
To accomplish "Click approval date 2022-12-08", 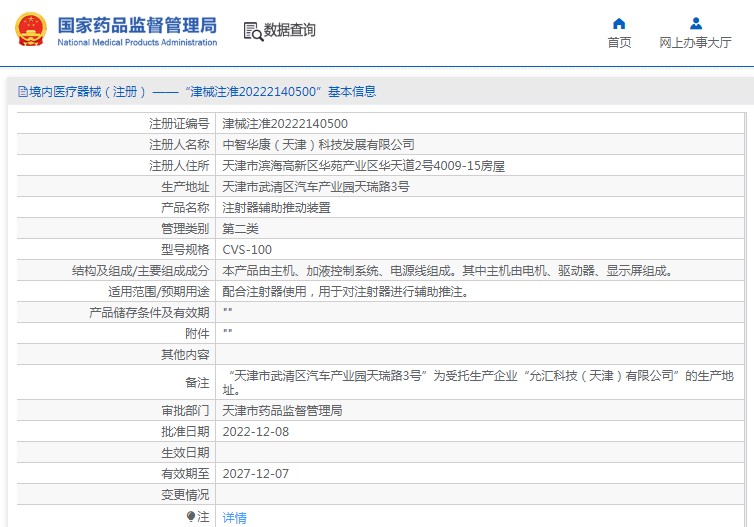I will tap(255, 431).
